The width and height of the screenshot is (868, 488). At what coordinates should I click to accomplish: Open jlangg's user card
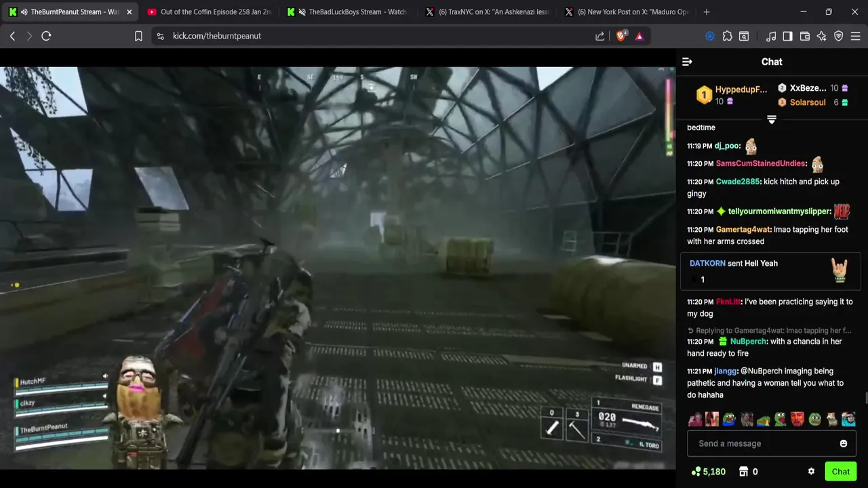(726, 371)
